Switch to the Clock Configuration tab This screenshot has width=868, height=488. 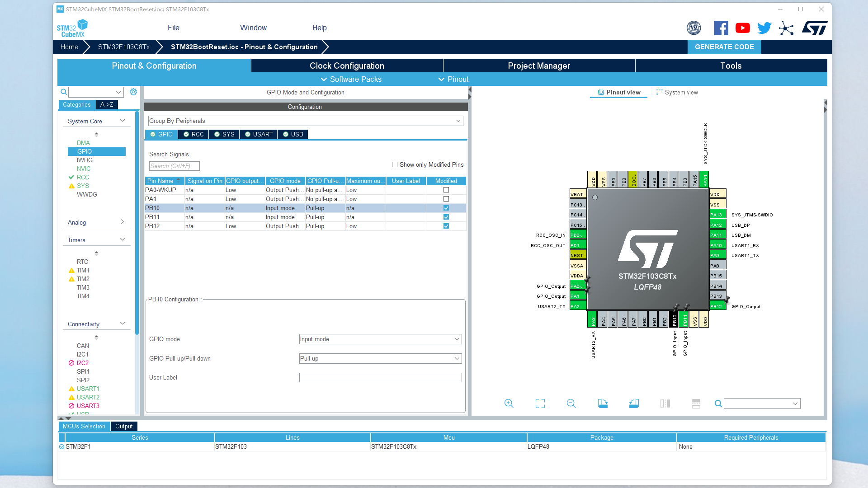346,66
